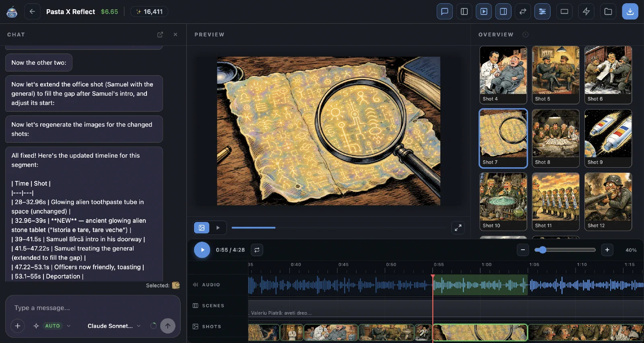Viewport: 644px width, 343px height.
Task: Click the timeline zoom slider handle
Action: pyautogui.click(x=543, y=250)
